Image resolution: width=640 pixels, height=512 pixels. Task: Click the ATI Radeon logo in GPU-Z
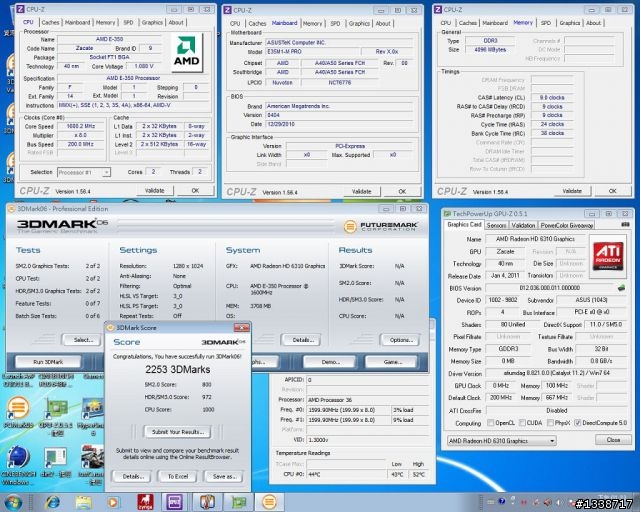608,256
